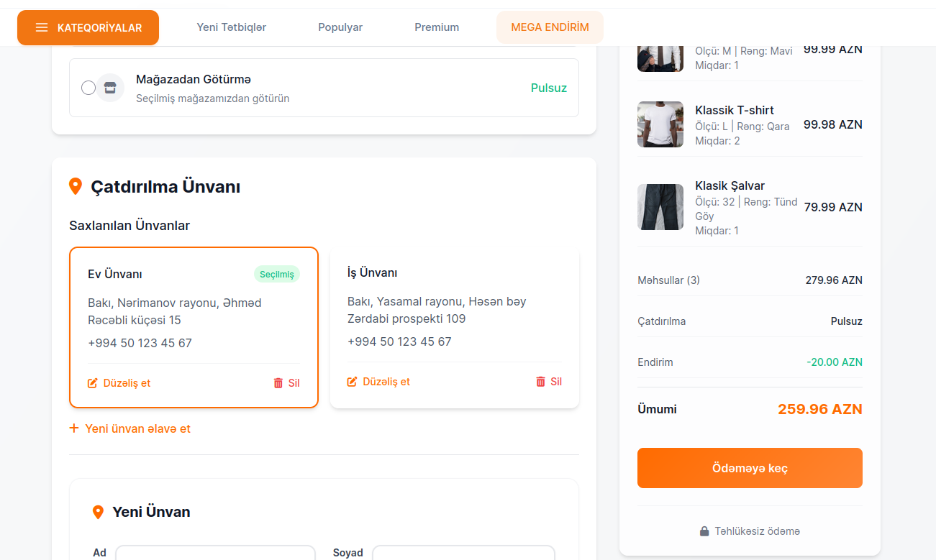936x560 pixels.
Task: Open MEGA ENDİRİM promotion
Action: (550, 27)
